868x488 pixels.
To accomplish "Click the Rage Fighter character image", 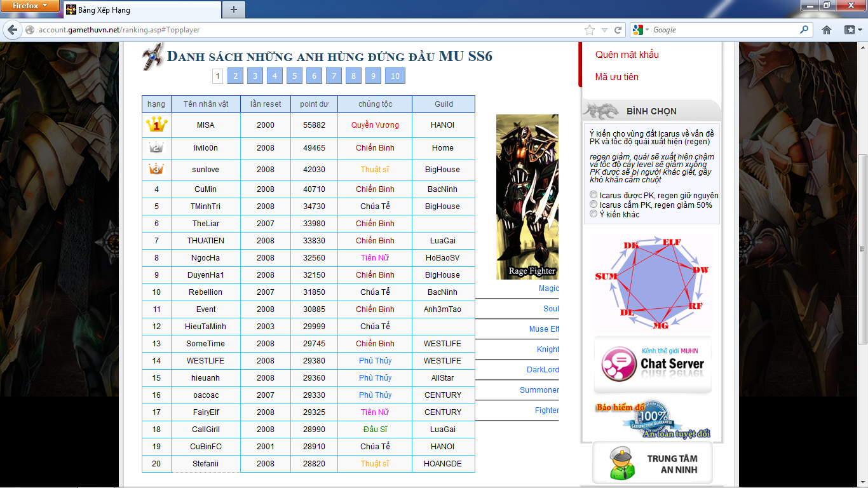I will [x=527, y=196].
